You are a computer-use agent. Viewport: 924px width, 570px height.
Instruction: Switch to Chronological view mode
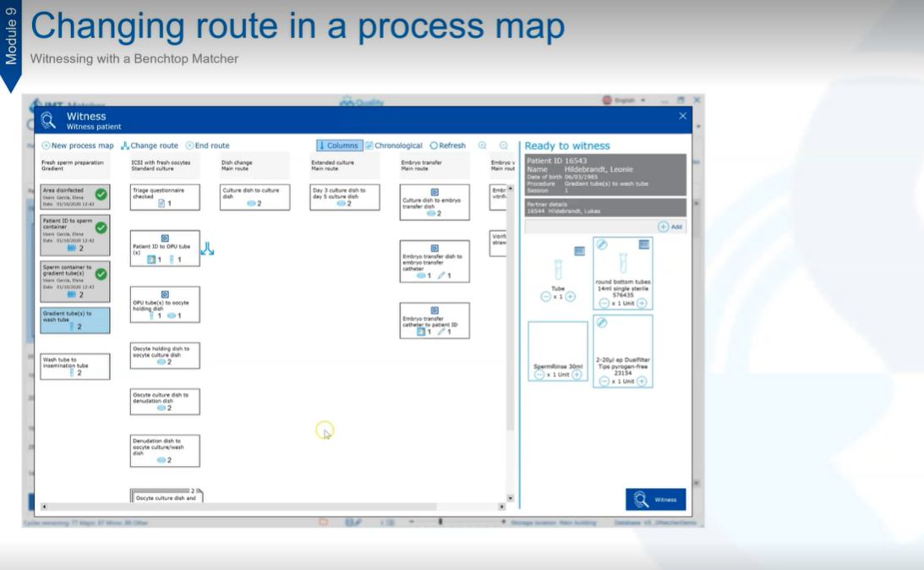(x=394, y=145)
